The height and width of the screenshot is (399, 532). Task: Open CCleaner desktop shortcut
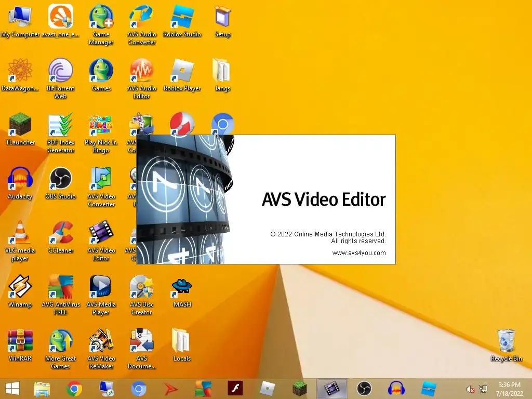point(60,237)
